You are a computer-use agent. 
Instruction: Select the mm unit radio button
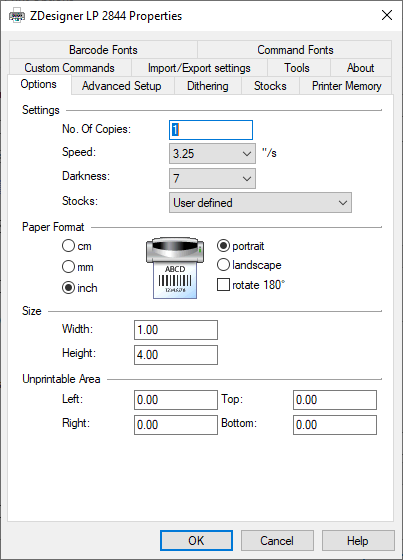point(68,267)
